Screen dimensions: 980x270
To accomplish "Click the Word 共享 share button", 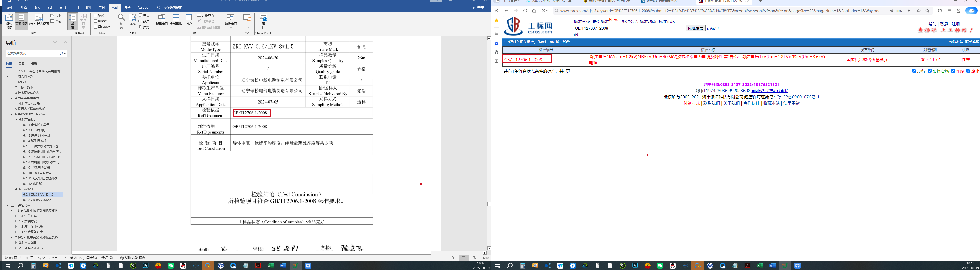I will (480, 8).
